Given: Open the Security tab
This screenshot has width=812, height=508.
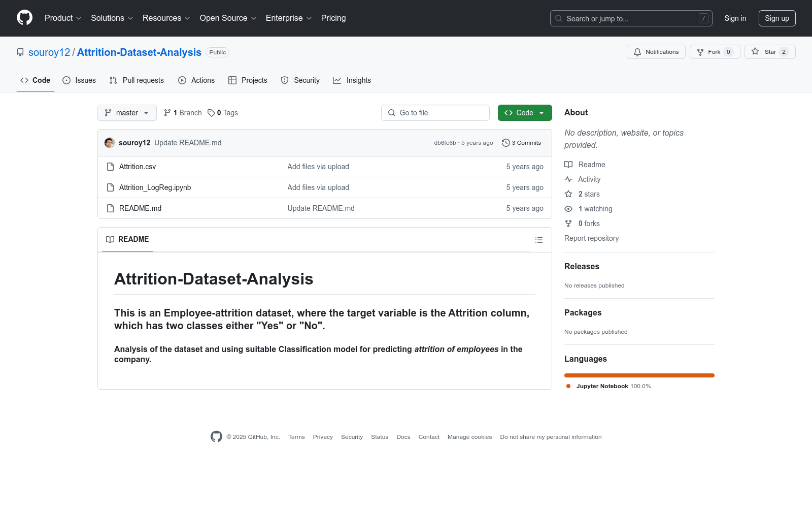Looking at the screenshot, I should pos(300,80).
